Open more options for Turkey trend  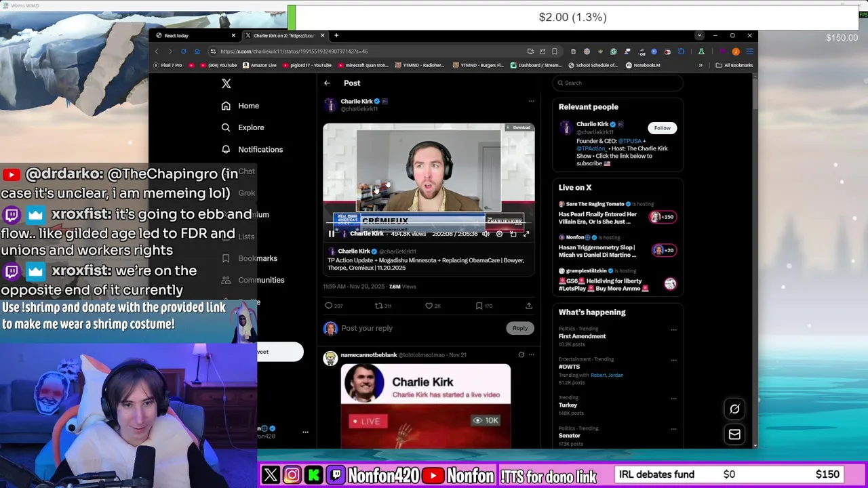[673, 399]
